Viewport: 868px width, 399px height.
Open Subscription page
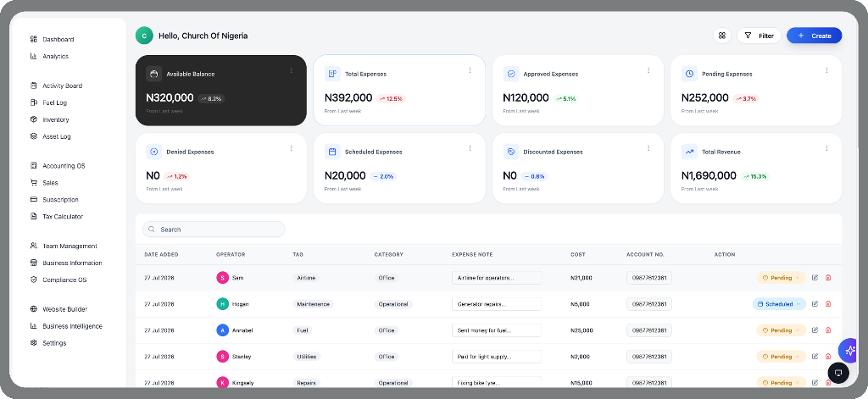[54, 200]
